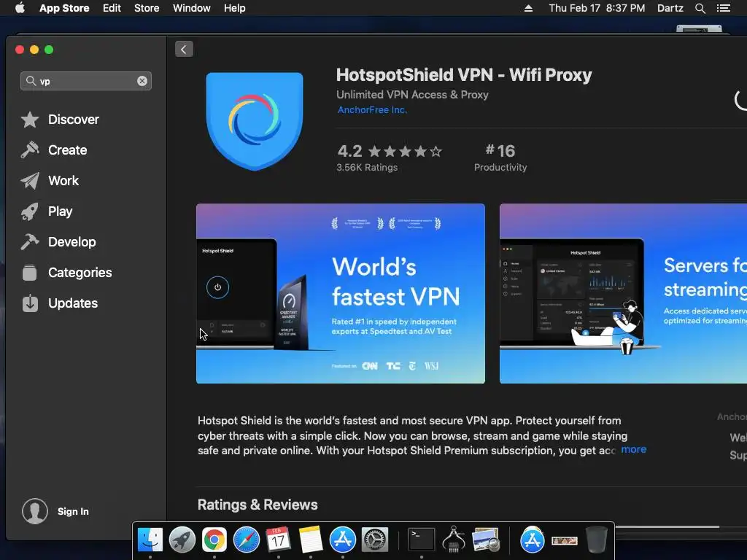Open the caliper System Information icon
Image resolution: width=747 pixels, height=560 pixels.
tap(454, 540)
